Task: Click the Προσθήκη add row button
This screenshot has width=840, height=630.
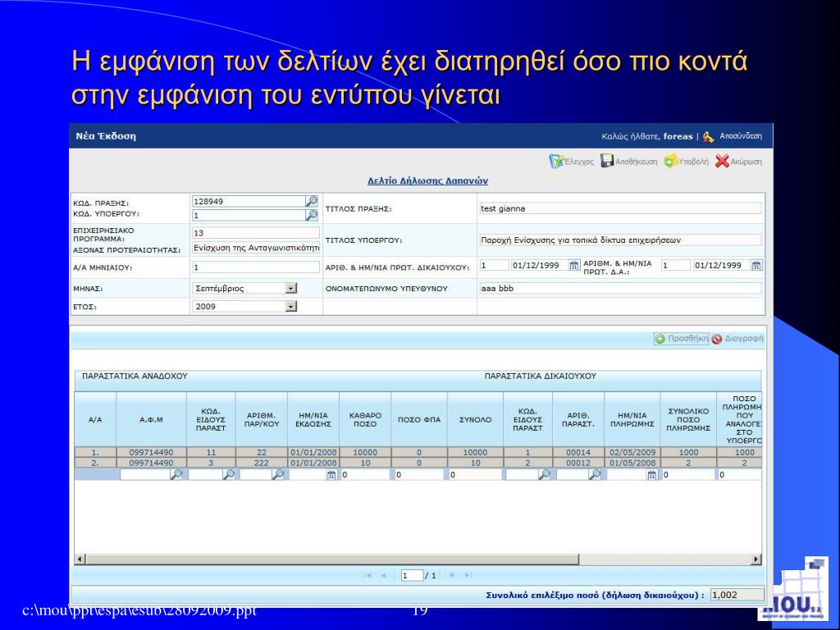Action: click(x=682, y=339)
